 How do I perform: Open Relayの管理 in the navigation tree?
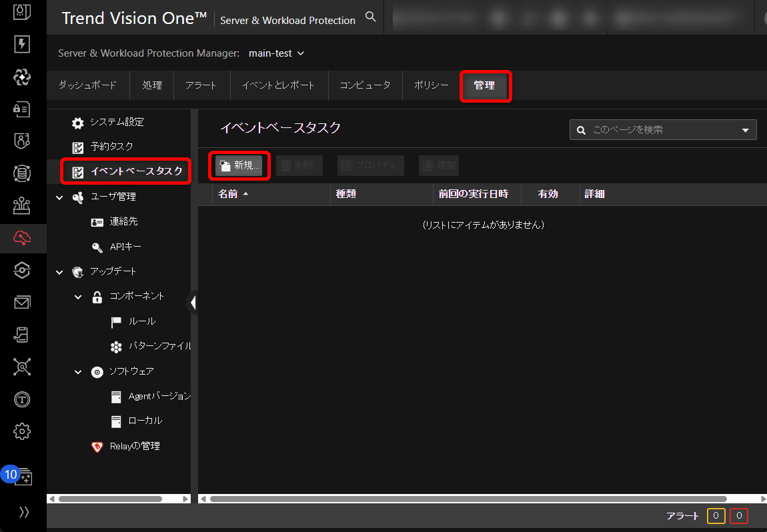pyautogui.click(x=135, y=446)
